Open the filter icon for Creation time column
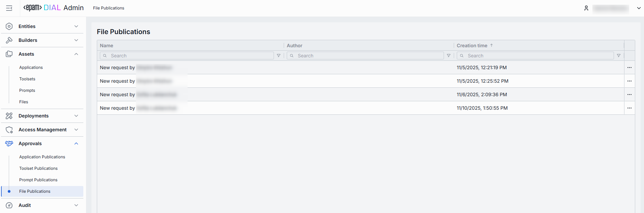Screen dimensions: 644x213 619,56
